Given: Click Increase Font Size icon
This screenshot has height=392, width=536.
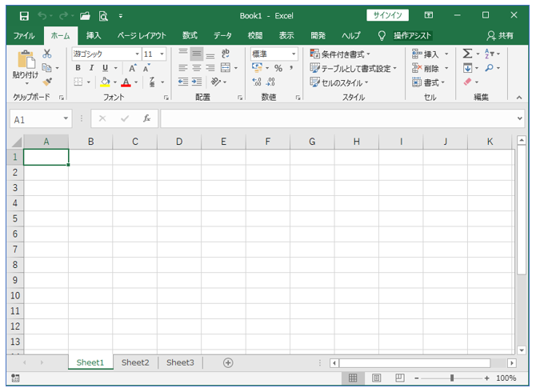Looking at the screenshot, I should pyautogui.click(x=133, y=68).
